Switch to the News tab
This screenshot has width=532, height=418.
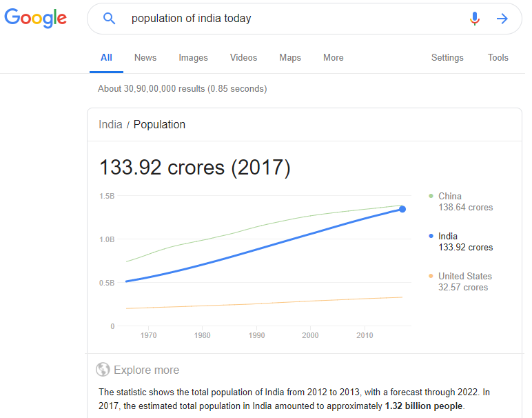145,58
